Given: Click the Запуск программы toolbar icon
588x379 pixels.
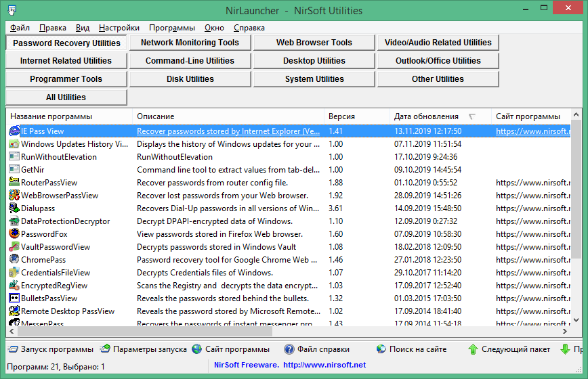Looking at the screenshot, I should 13,349.
